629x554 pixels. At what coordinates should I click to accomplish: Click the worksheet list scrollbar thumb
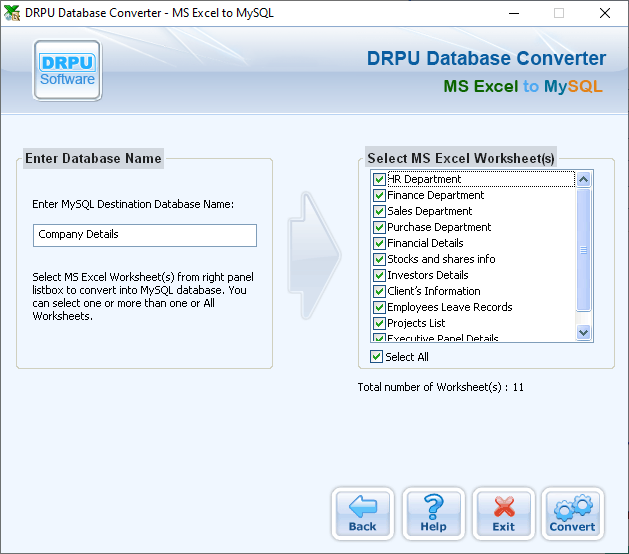584,250
